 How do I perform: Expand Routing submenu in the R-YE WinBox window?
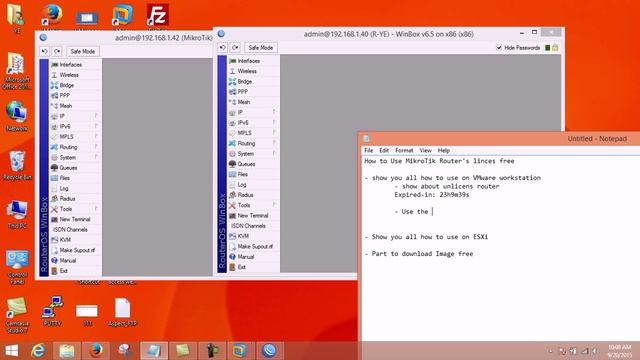(x=253, y=143)
